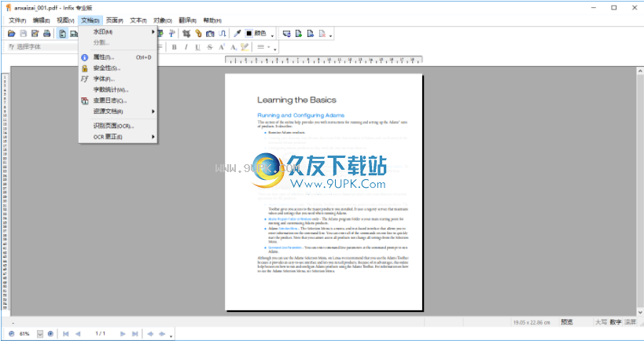Open the 水印 watermark submenu
644x341 pixels.
point(118,31)
